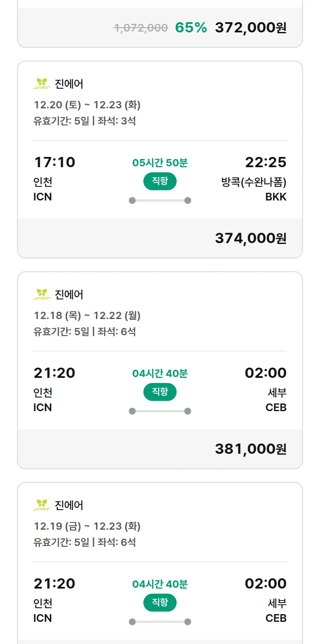Click 직항 badge on Bangkok flight
The image size is (320, 644).
pos(160,181)
